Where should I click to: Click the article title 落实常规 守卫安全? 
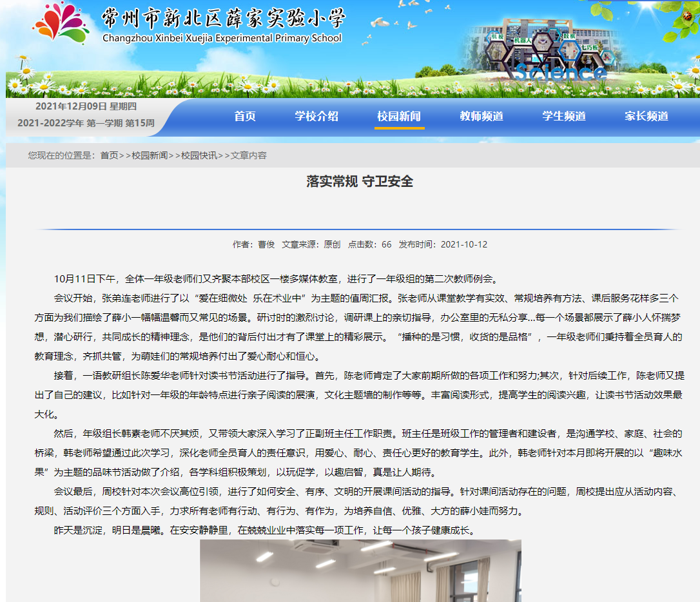360,181
